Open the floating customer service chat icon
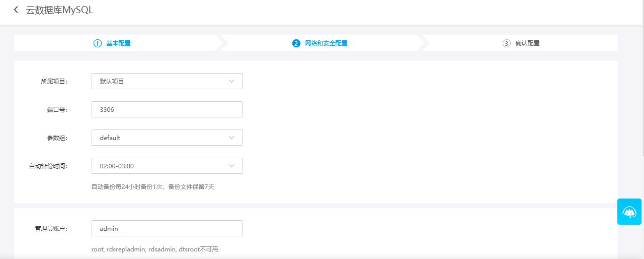The width and height of the screenshot is (644, 259). click(629, 212)
